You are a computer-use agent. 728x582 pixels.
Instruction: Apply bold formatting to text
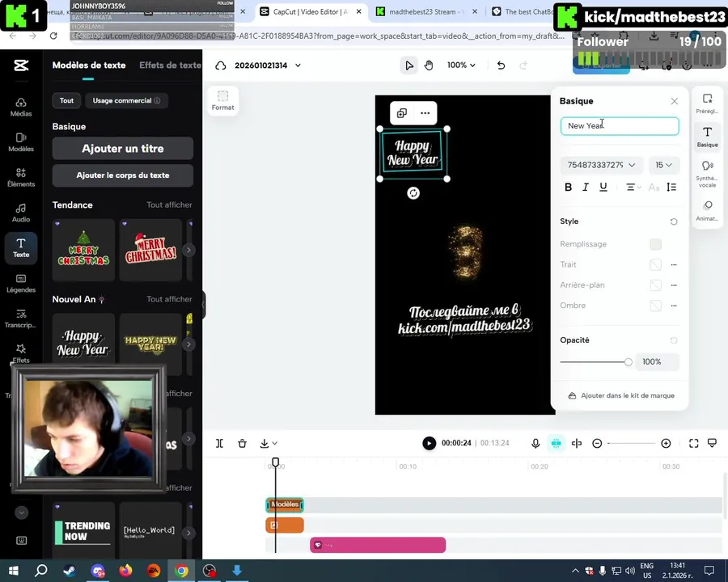pos(568,187)
